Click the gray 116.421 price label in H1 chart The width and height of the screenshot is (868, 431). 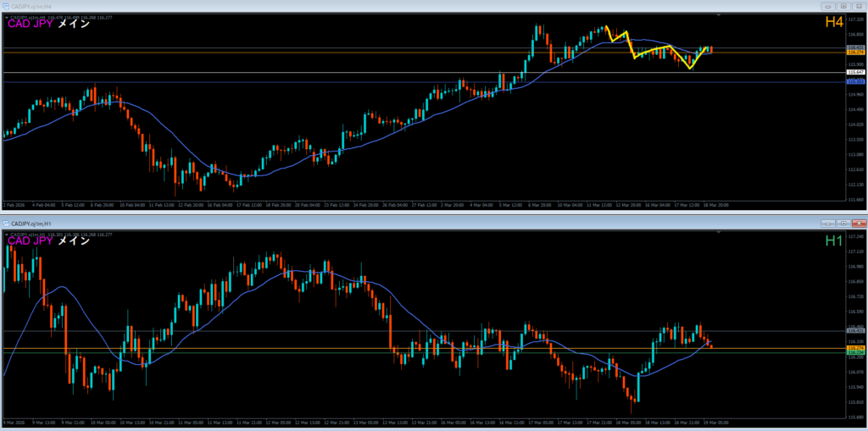click(x=856, y=331)
